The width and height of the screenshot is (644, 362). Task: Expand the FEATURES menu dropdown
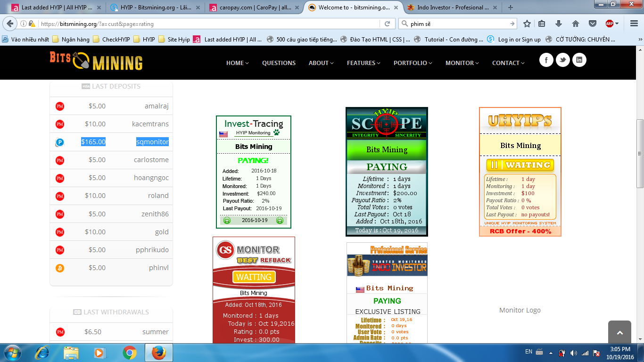363,63
